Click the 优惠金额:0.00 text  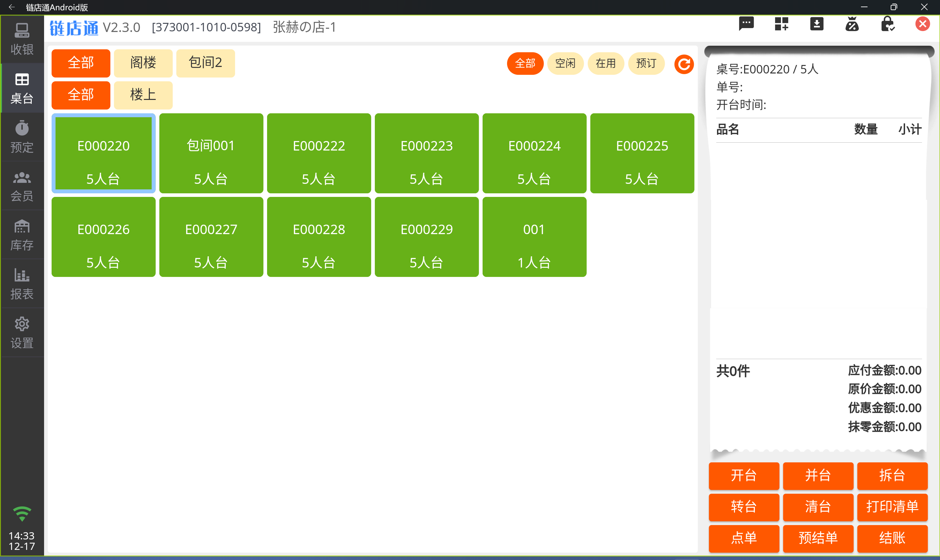(884, 408)
